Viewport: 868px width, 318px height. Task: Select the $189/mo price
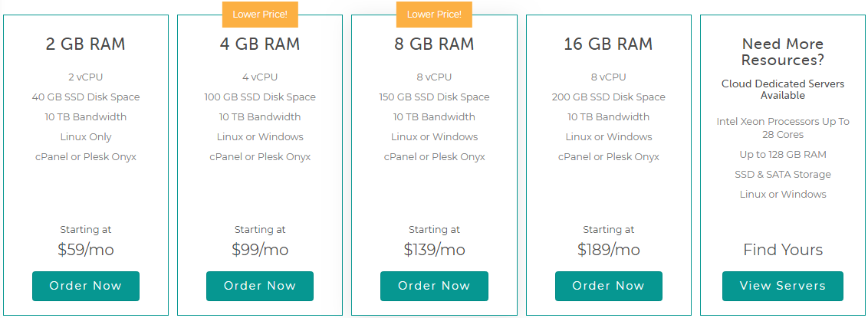click(x=608, y=250)
